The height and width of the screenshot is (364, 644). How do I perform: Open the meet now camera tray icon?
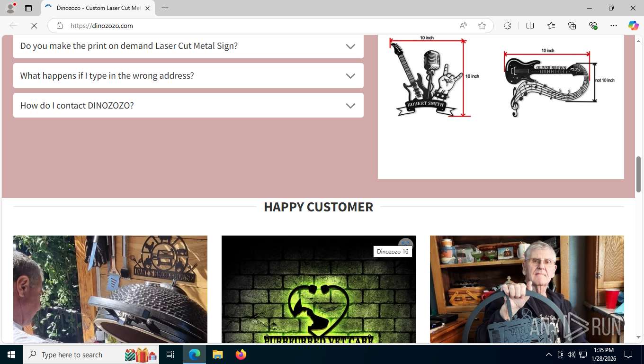point(560,355)
